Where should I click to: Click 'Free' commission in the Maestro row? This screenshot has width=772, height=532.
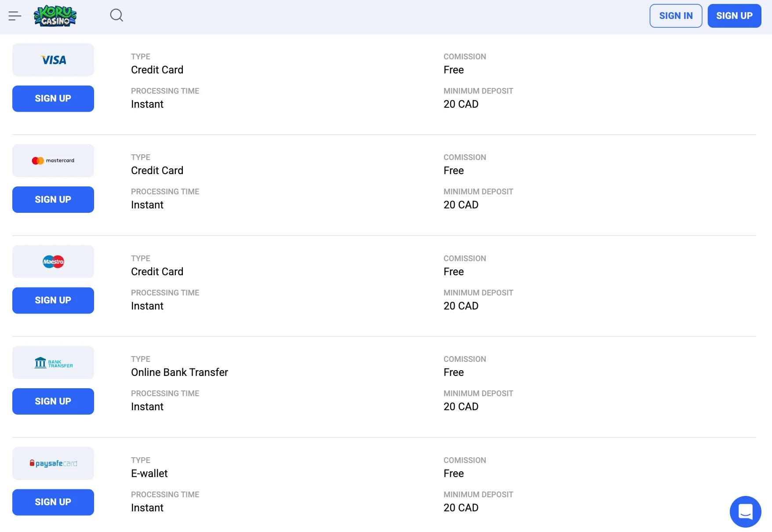454,272
